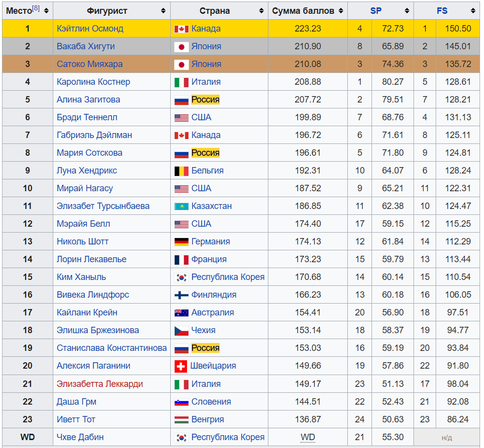Open the FS header link
484x448 pixels.
point(442,11)
